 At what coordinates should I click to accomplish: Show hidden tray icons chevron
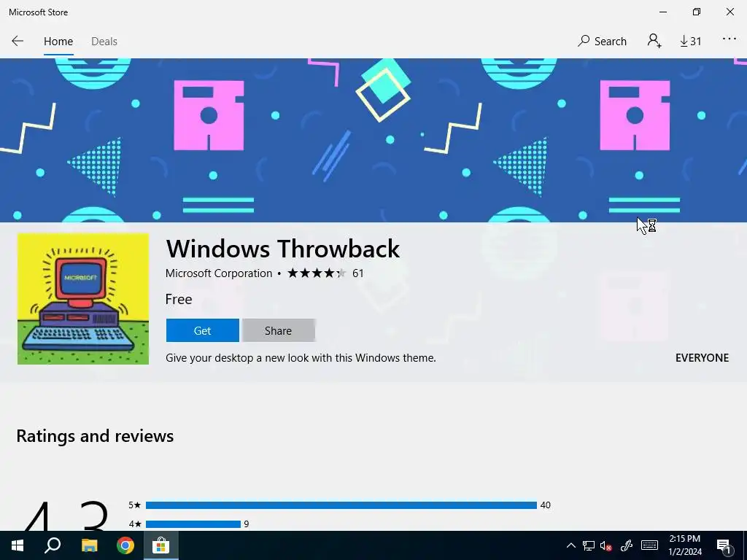[x=570, y=545]
